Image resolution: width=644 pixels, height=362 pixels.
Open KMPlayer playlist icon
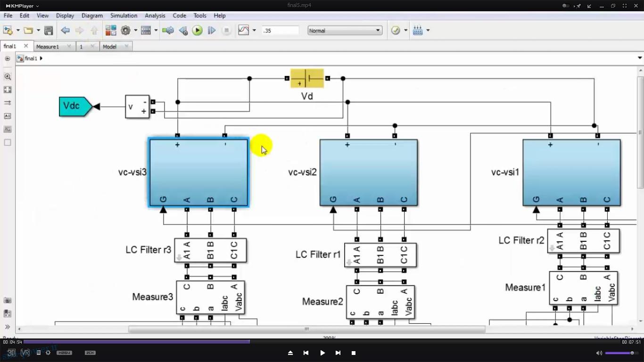pos(39,353)
